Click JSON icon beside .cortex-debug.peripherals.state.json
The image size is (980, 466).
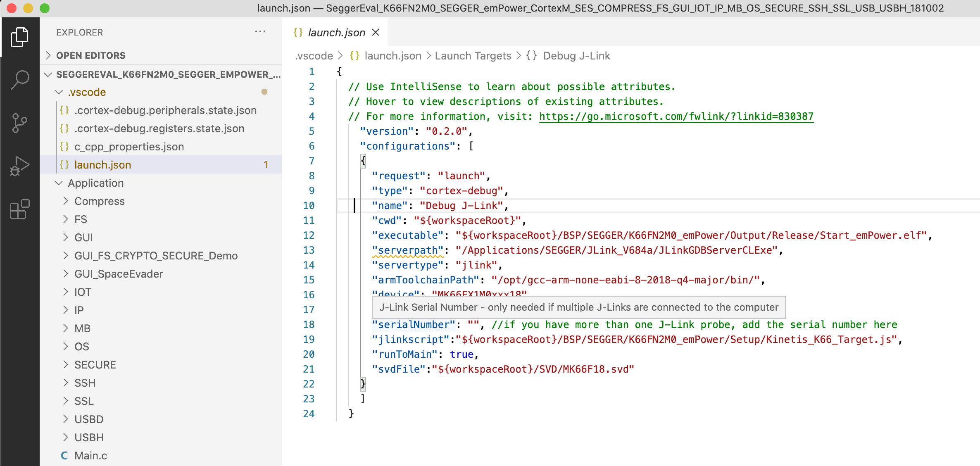click(x=64, y=110)
